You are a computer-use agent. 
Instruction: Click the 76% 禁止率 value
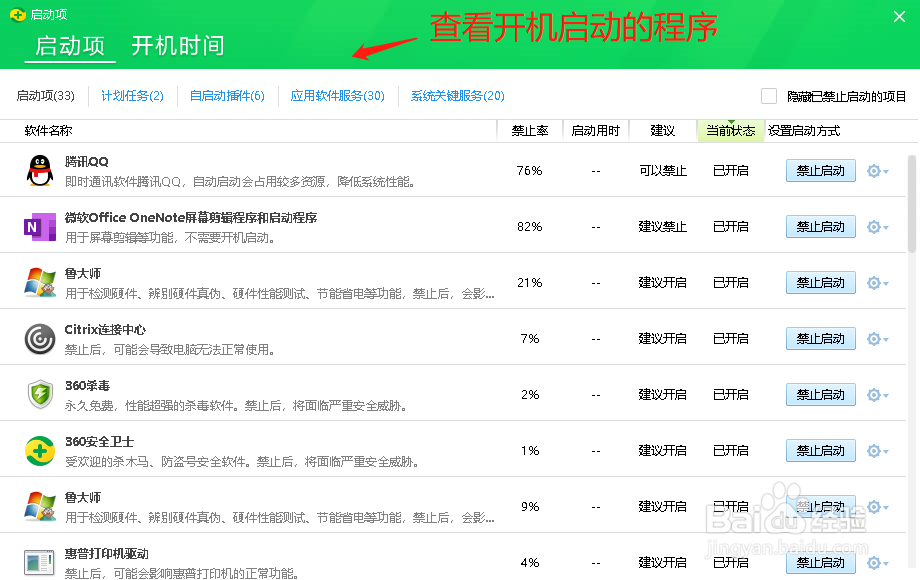coord(529,171)
